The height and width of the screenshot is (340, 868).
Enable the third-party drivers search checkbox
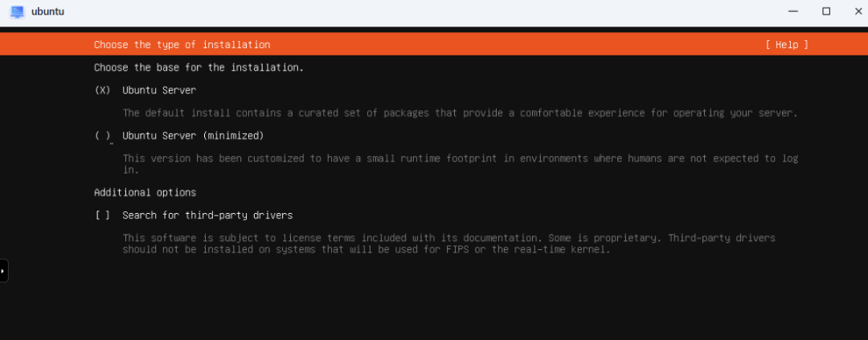[102, 215]
